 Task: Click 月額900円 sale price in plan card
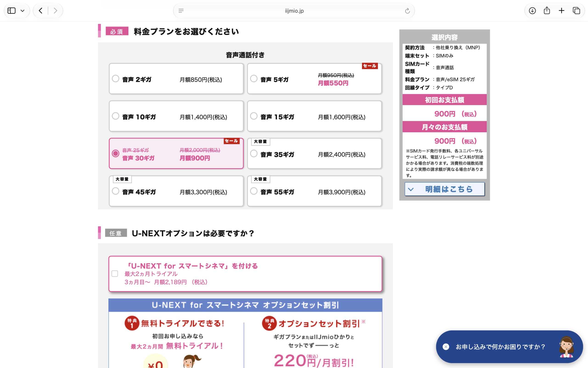tap(195, 158)
